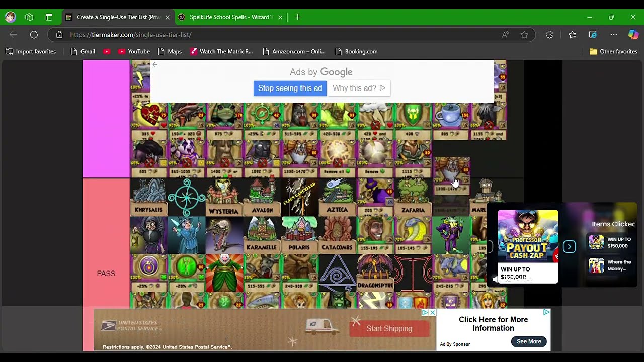
Task: Select the minotaur 515-555 spell card
Action: tap(262, 273)
